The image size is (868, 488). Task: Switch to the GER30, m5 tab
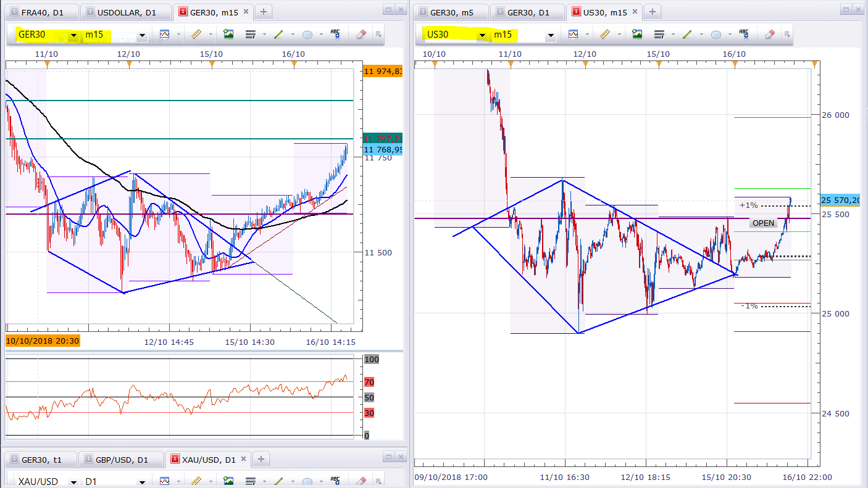click(451, 12)
